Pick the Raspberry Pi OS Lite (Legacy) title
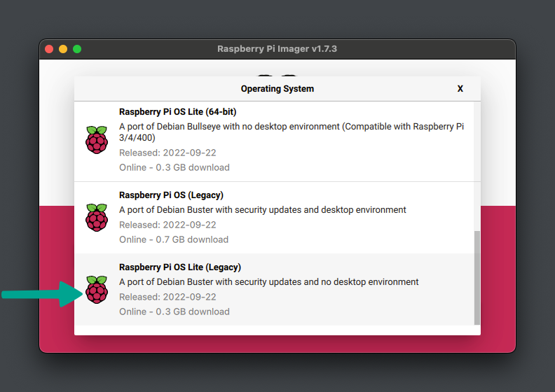 [180, 267]
